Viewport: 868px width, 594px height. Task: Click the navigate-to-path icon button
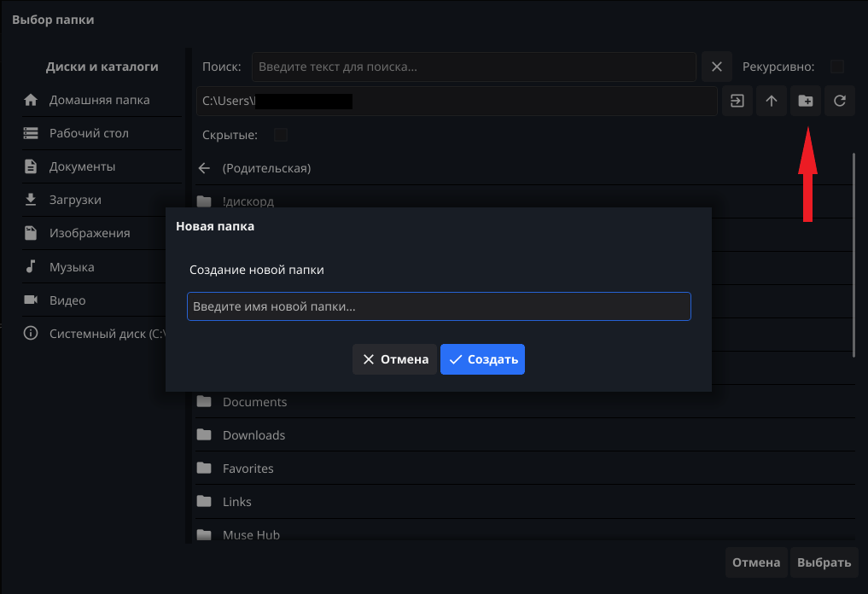click(x=737, y=101)
